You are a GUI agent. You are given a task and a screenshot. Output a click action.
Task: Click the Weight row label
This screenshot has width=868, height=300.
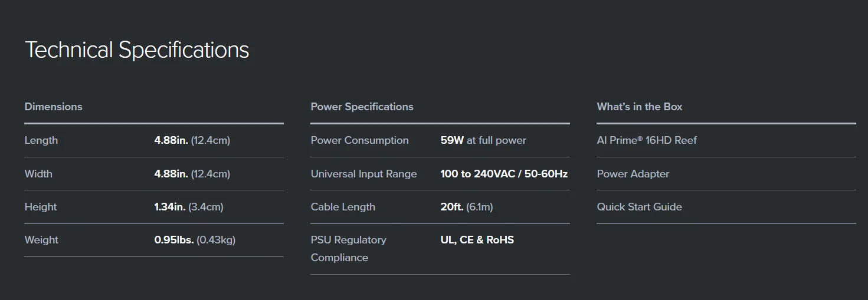click(41, 240)
